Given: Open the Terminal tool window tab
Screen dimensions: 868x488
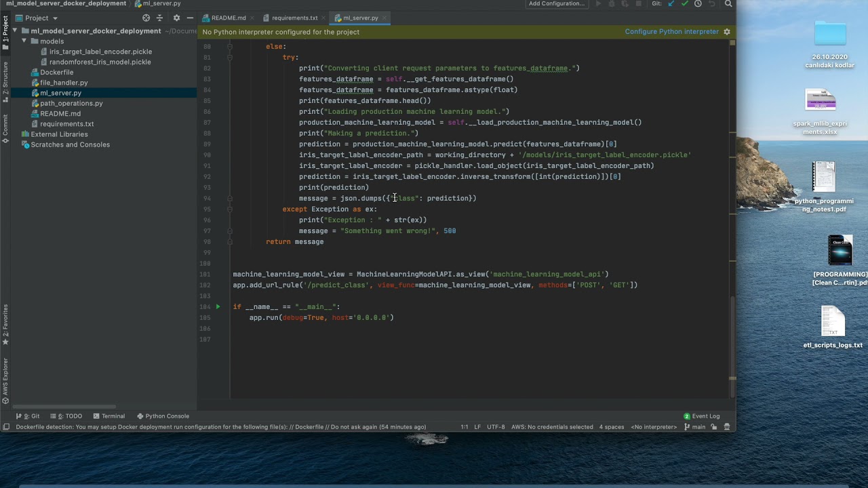Looking at the screenshot, I should (109, 416).
